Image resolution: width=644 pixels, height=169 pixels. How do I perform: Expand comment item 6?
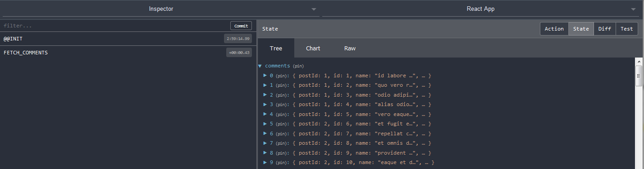(x=265, y=133)
